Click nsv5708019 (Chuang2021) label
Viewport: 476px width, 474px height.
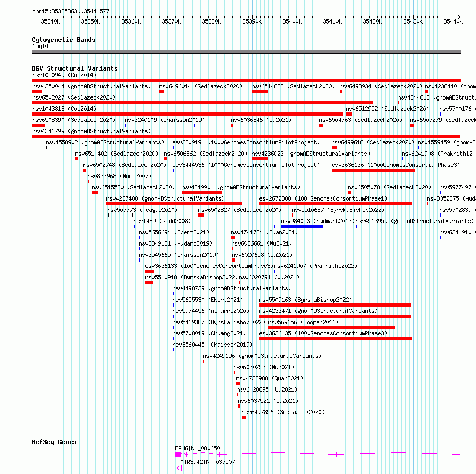tap(209, 333)
